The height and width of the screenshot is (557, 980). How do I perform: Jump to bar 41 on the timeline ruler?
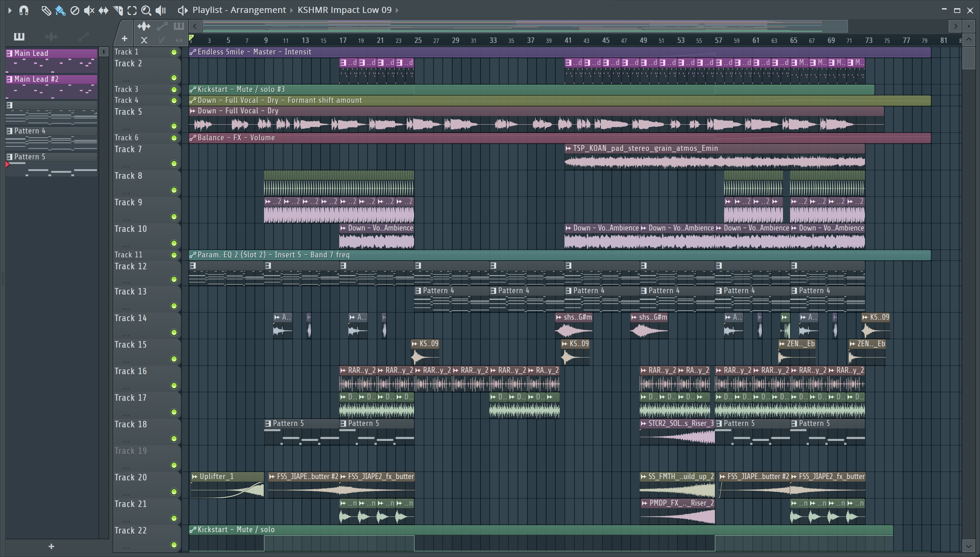568,40
